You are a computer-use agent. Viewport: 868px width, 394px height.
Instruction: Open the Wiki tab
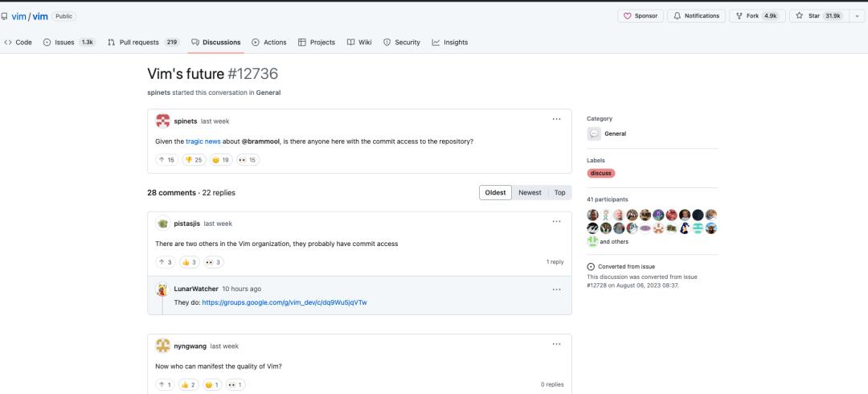(359, 42)
